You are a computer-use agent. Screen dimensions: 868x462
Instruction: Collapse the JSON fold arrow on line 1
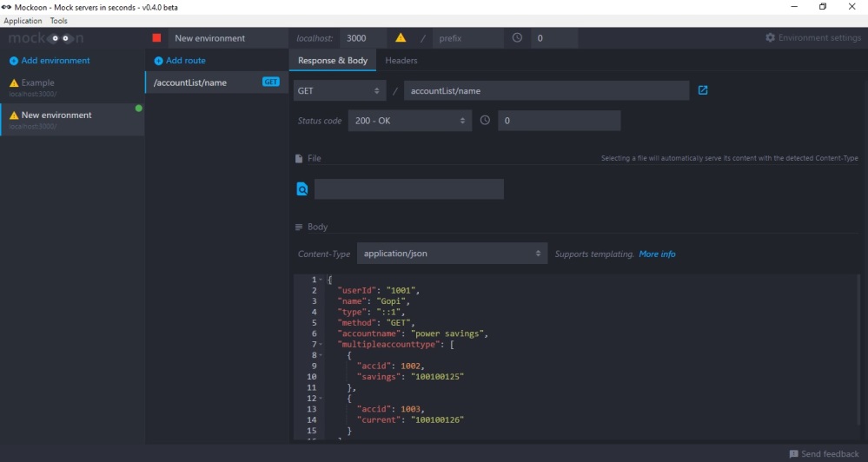(x=321, y=280)
